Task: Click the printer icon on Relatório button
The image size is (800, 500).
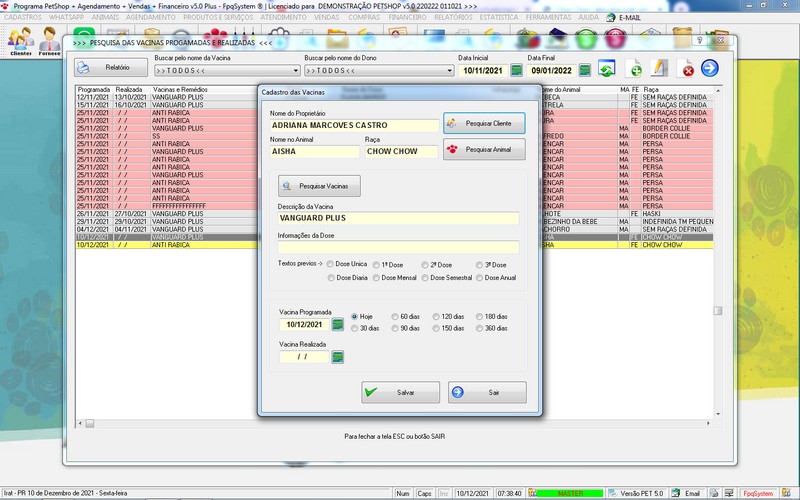Action: [x=84, y=67]
